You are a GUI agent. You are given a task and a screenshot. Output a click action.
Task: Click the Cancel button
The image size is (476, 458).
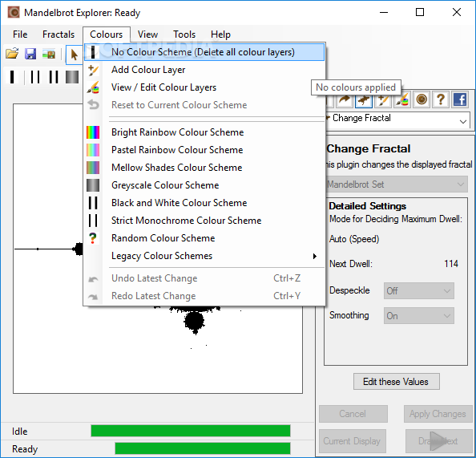click(353, 414)
